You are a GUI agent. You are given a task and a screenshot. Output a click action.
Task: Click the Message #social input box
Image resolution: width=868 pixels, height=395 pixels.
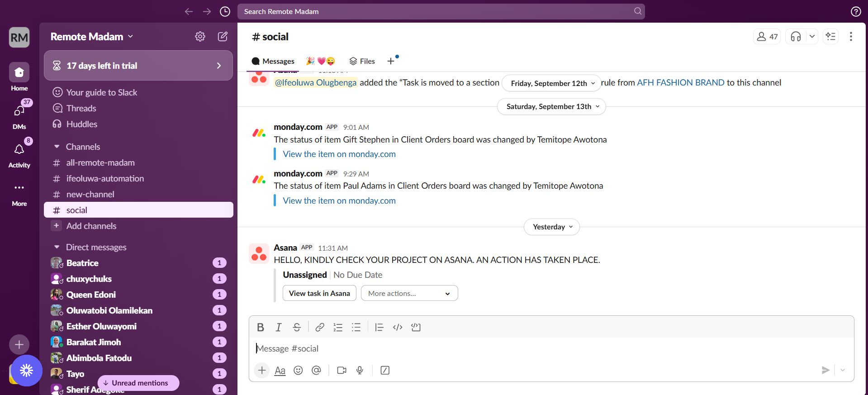pyautogui.click(x=551, y=348)
